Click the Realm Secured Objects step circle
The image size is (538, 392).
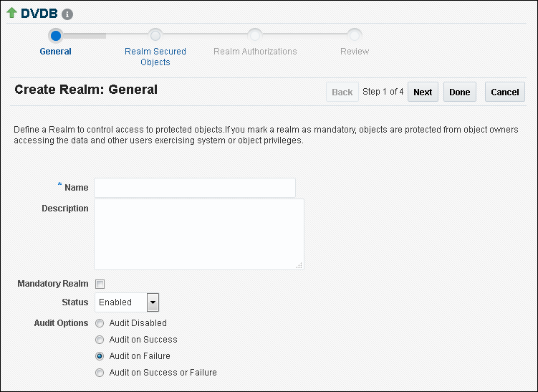155,34
